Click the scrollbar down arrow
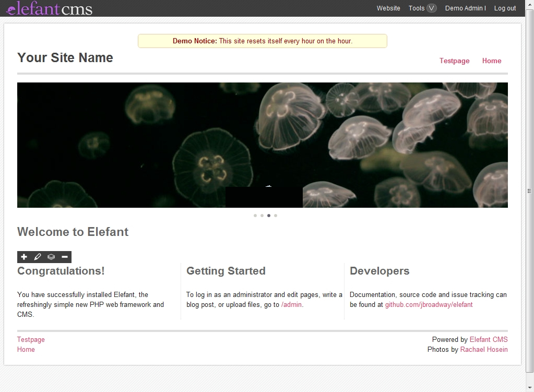 (529, 388)
